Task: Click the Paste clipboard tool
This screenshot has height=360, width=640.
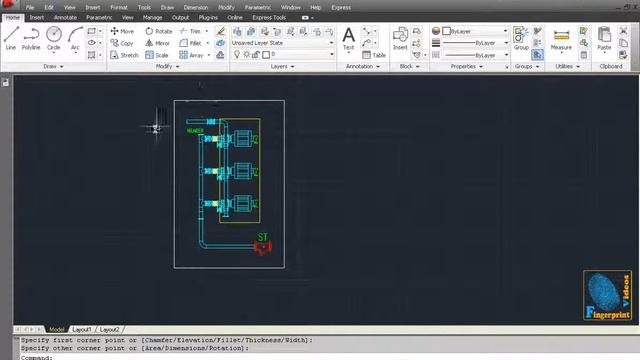Action: click(604, 38)
